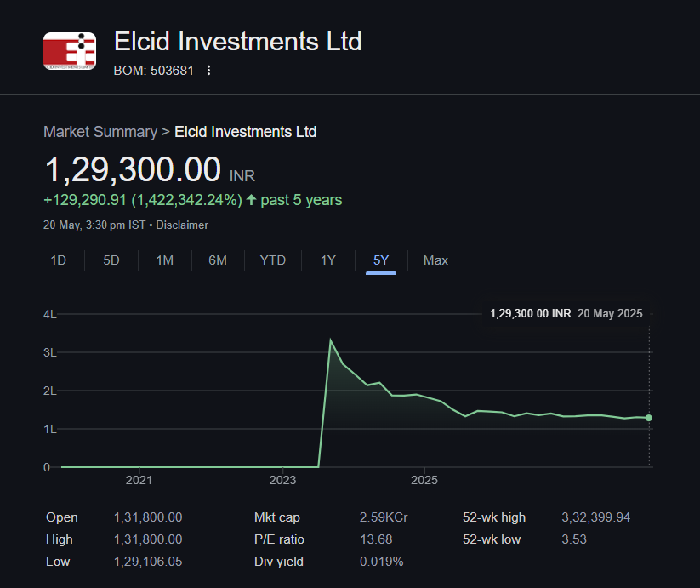
Task: Click the 2023 x-axis label
Action: (x=282, y=481)
